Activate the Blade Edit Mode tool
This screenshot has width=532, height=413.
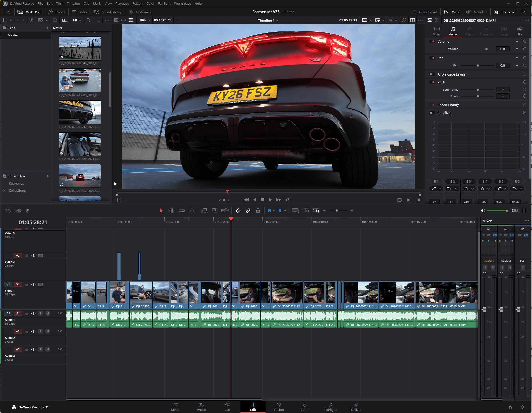click(x=182, y=211)
